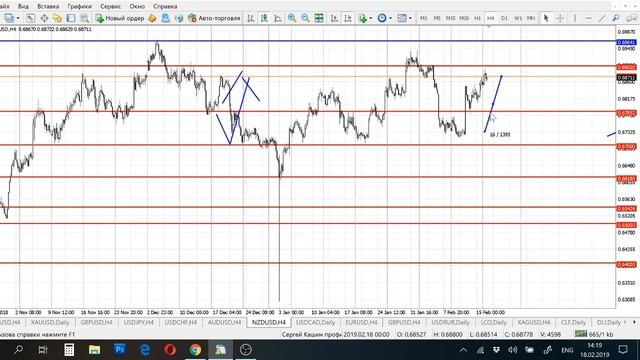This screenshot has width=640, height=360.
Task: Select the MN timeframe
Action: (x=531, y=18)
